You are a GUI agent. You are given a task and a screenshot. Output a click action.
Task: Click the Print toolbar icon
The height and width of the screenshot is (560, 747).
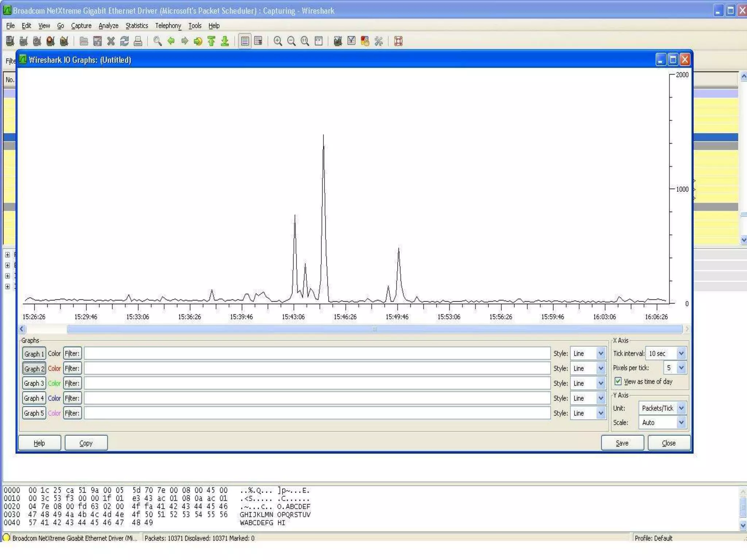tap(138, 41)
